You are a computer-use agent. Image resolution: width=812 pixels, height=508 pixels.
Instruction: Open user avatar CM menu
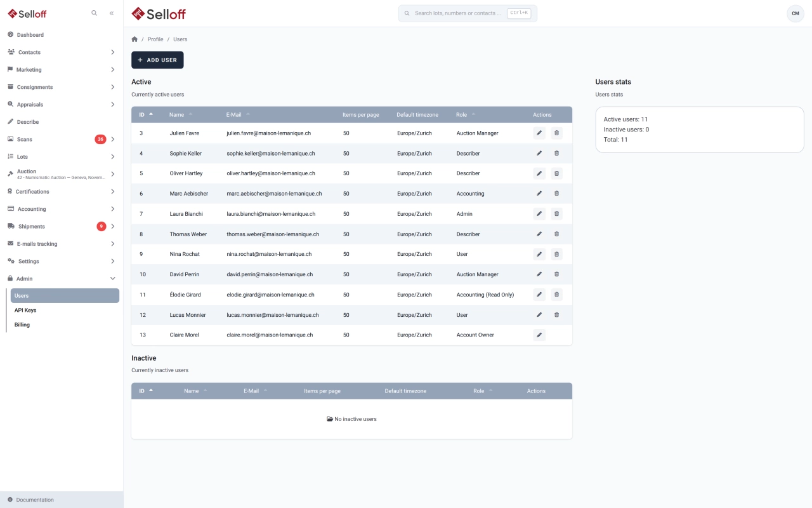(x=796, y=13)
